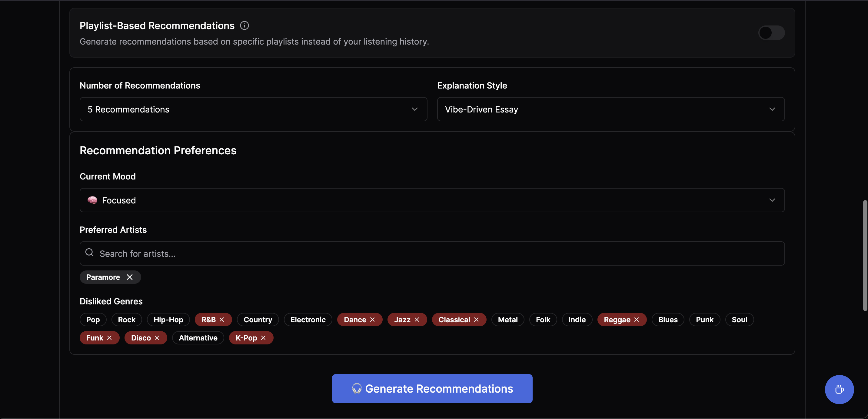Expand the Explanation Style dropdown
868x419 pixels.
(610, 109)
